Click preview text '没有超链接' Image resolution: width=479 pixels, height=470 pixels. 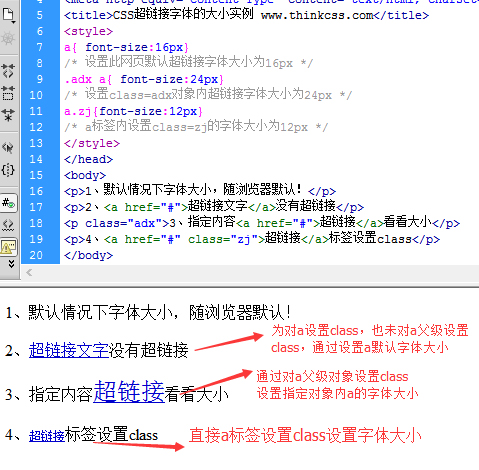tap(149, 350)
